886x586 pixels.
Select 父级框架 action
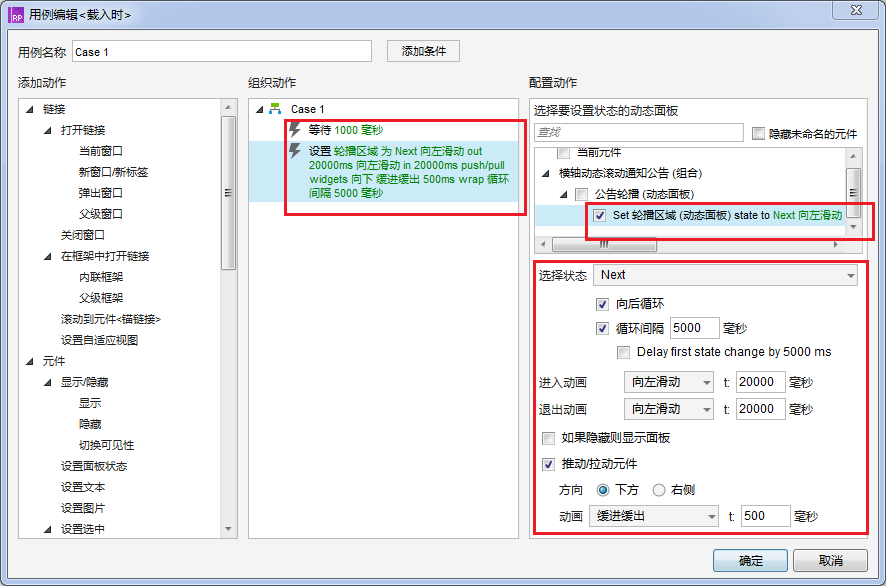coord(101,298)
